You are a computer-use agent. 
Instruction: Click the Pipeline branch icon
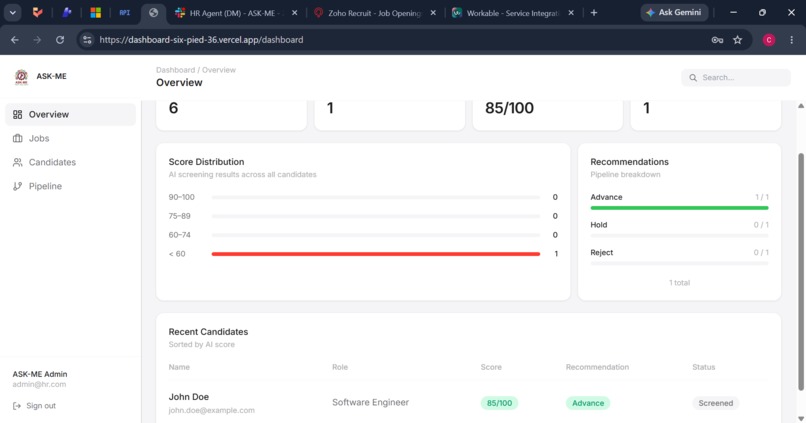(17, 186)
